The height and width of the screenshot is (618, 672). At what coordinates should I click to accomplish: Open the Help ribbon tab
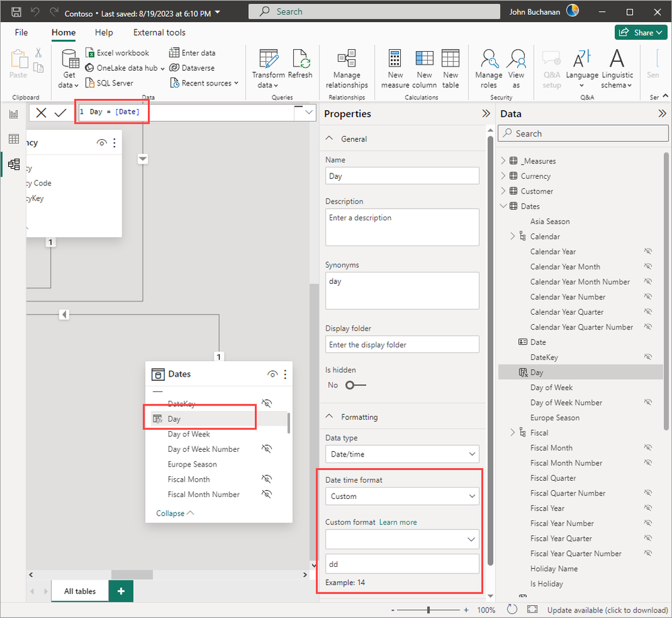[104, 32]
